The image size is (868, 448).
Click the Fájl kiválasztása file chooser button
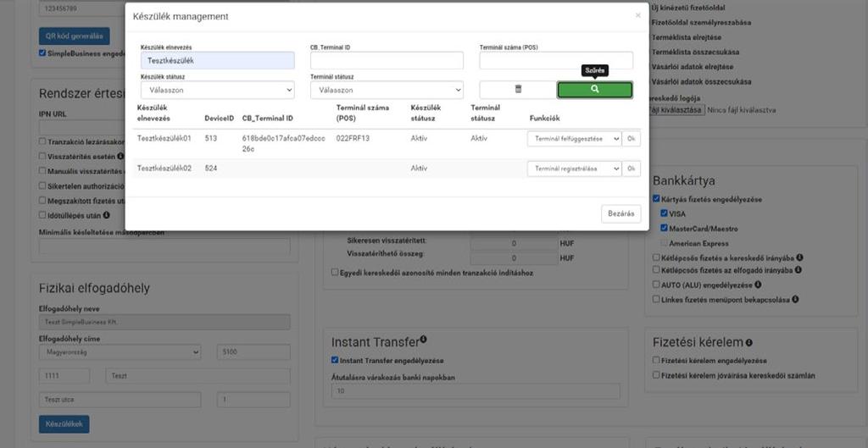tap(676, 110)
